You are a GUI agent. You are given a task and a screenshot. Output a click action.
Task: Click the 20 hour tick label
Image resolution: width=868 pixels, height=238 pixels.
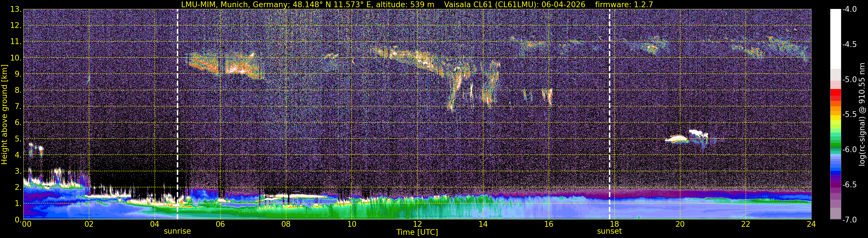pos(680,224)
